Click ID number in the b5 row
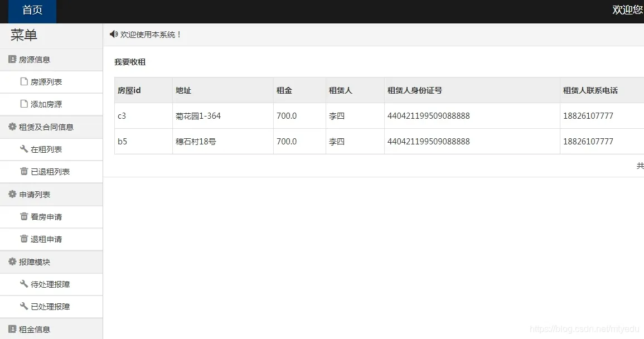The height and width of the screenshot is (339, 644). click(x=428, y=142)
